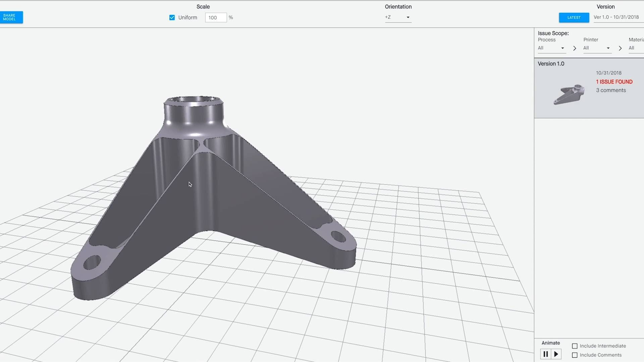The height and width of the screenshot is (362, 644).
Task: Enable Include Comments
Action: [575, 355]
